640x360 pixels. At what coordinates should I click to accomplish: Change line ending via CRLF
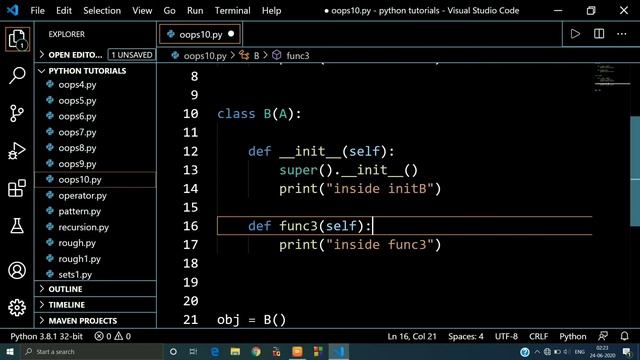click(538, 336)
